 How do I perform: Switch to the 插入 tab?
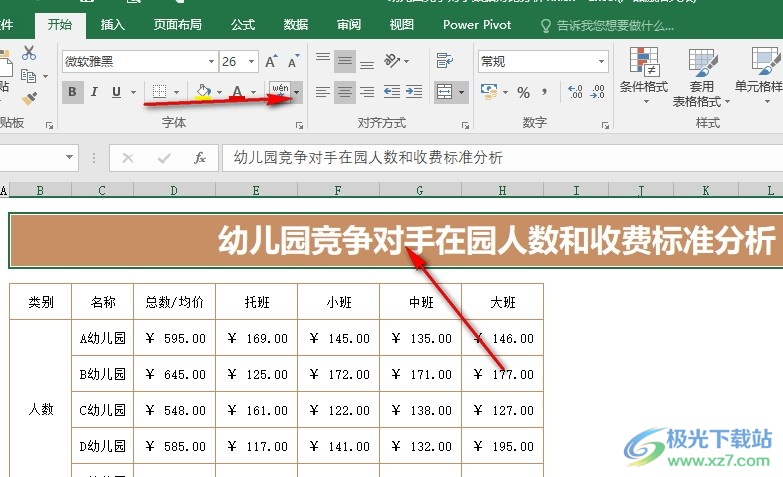(113, 25)
